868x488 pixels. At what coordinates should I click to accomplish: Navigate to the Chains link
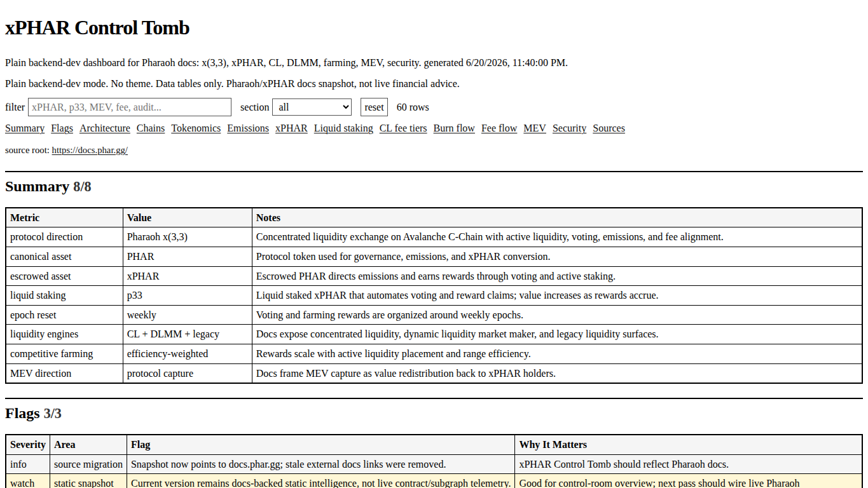point(151,128)
